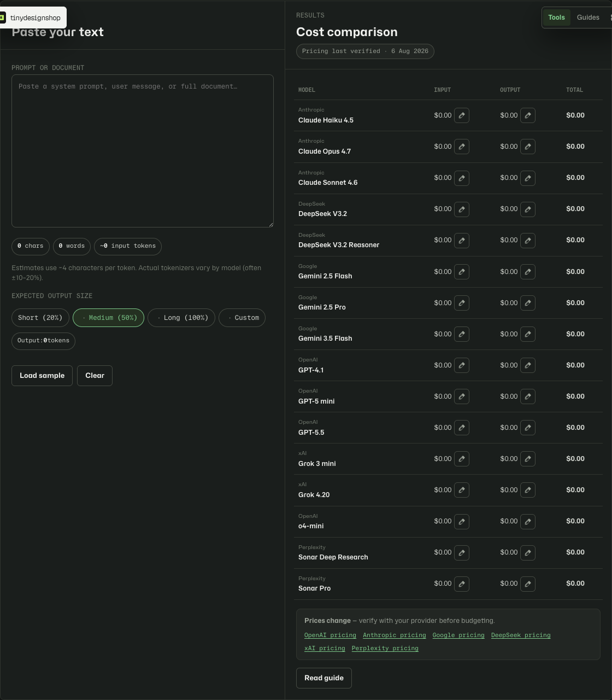The image size is (612, 700).
Task: Edit input price for DeepSeek V3.2
Action: coord(462,209)
